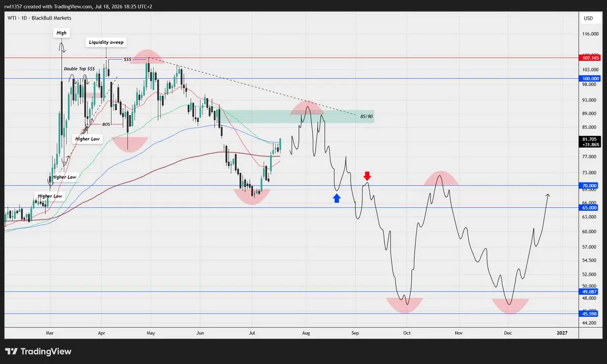Select the Liquidity sweep annotation
The width and height of the screenshot is (607, 364).
(x=106, y=42)
